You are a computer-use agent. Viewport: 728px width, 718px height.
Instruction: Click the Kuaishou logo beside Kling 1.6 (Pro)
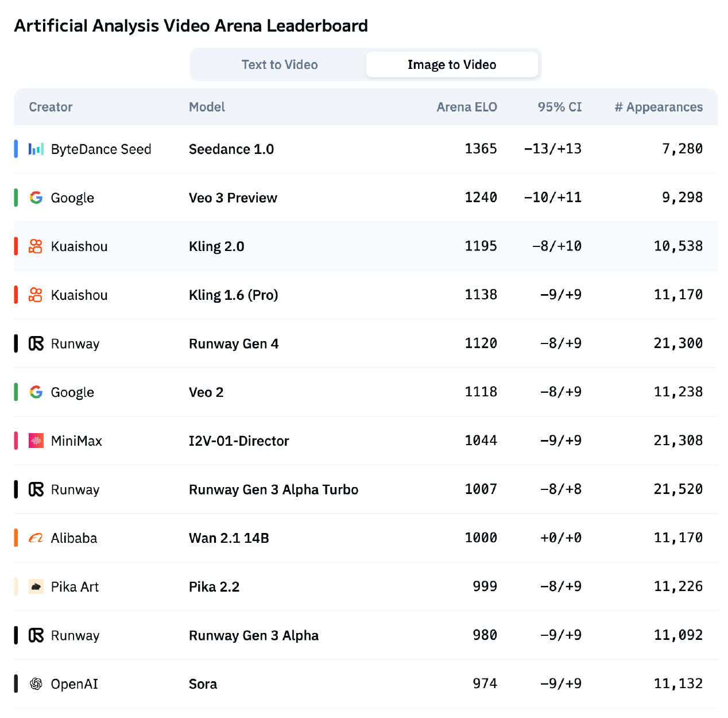click(x=36, y=295)
